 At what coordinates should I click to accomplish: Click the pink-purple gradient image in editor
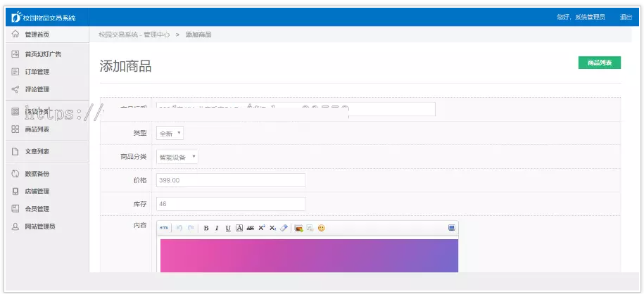pyautogui.click(x=309, y=255)
